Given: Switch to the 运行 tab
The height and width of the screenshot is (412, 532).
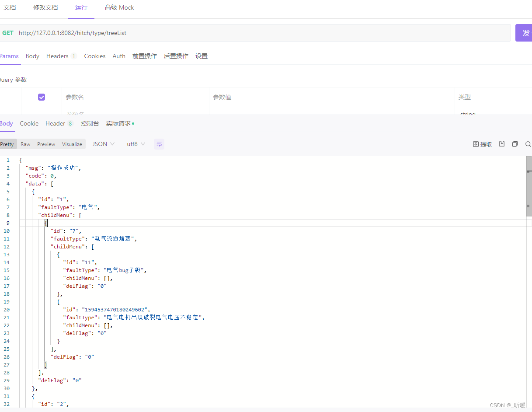Looking at the screenshot, I should click(x=81, y=8).
